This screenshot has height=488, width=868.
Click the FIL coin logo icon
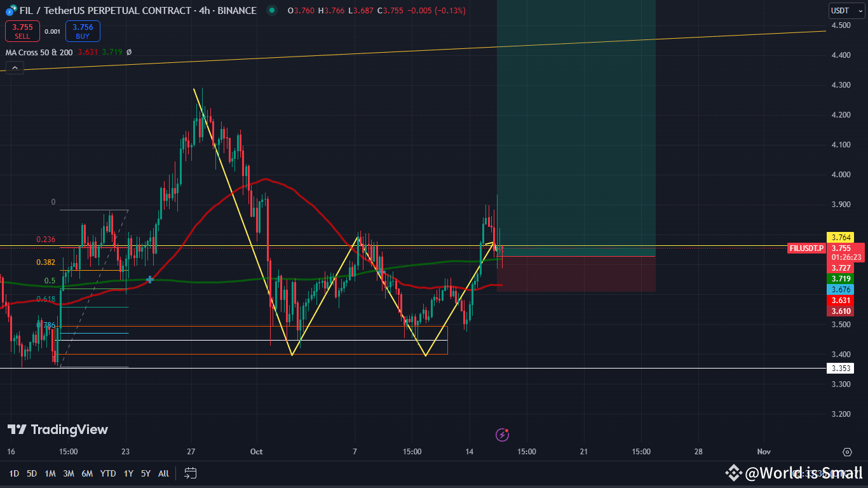click(8, 10)
